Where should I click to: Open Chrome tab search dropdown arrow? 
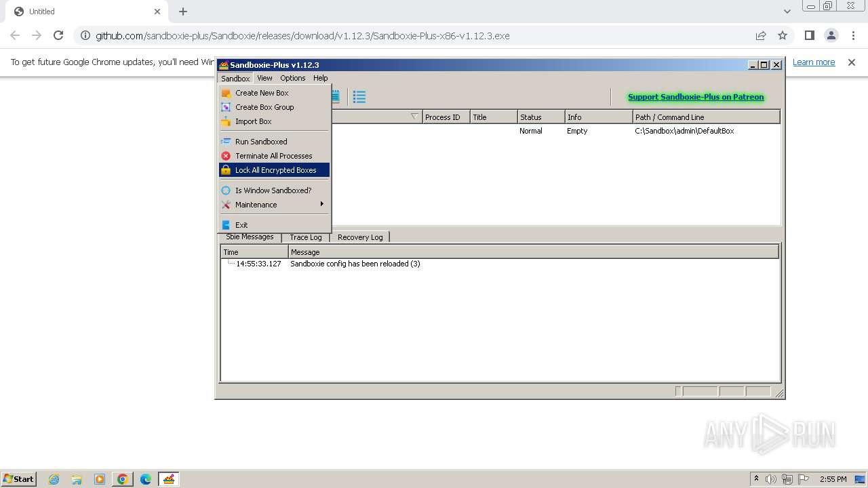tap(787, 12)
